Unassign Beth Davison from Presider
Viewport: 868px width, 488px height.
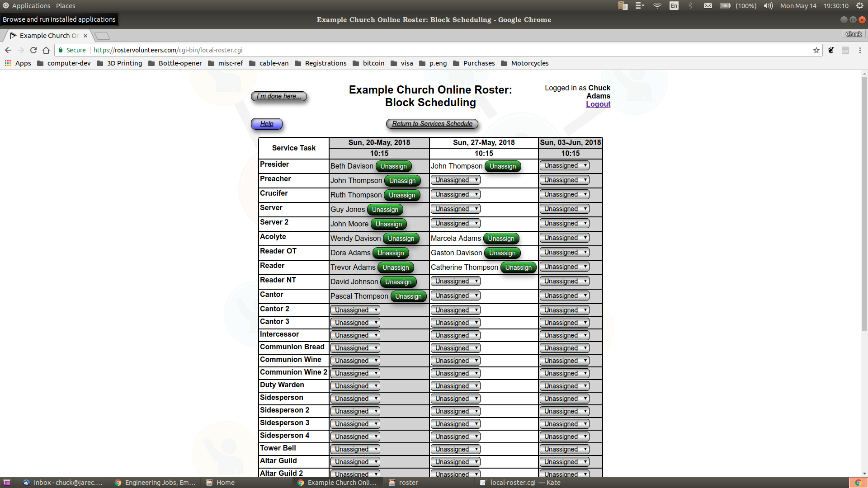393,166
